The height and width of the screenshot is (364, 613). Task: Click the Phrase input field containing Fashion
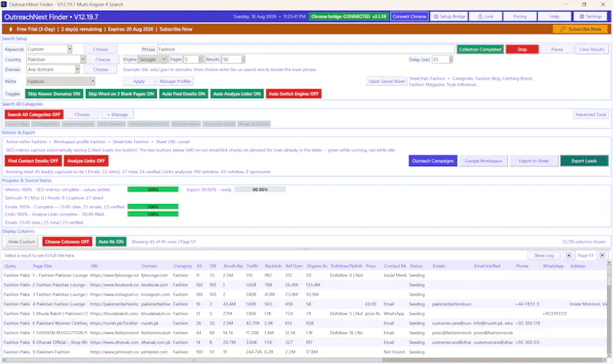[x=306, y=49]
